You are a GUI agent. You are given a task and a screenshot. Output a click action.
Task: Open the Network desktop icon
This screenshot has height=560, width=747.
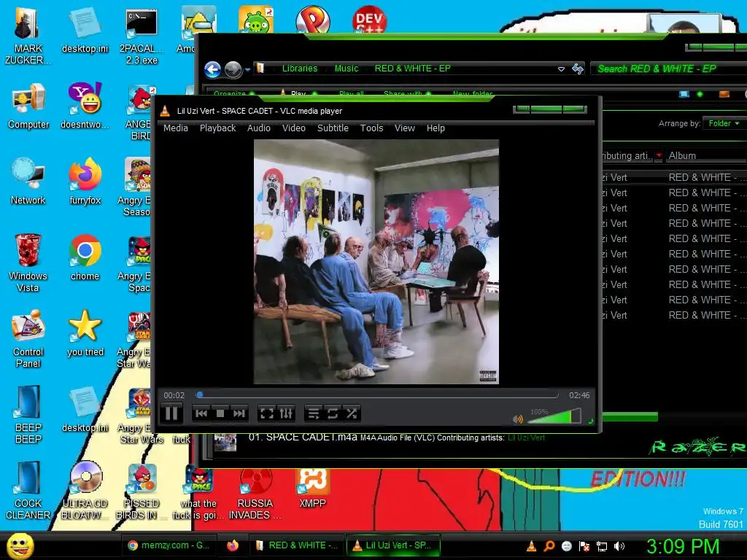[28, 182]
